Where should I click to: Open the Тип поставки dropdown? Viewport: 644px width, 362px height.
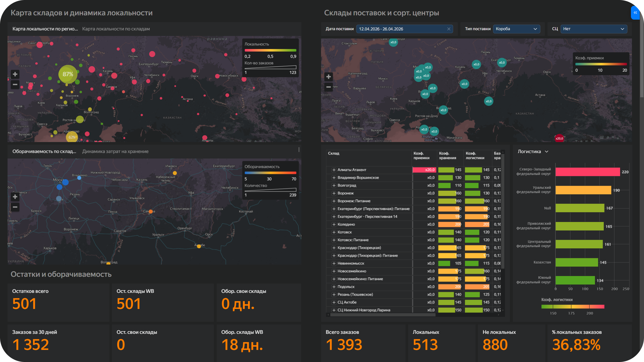click(516, 29)
